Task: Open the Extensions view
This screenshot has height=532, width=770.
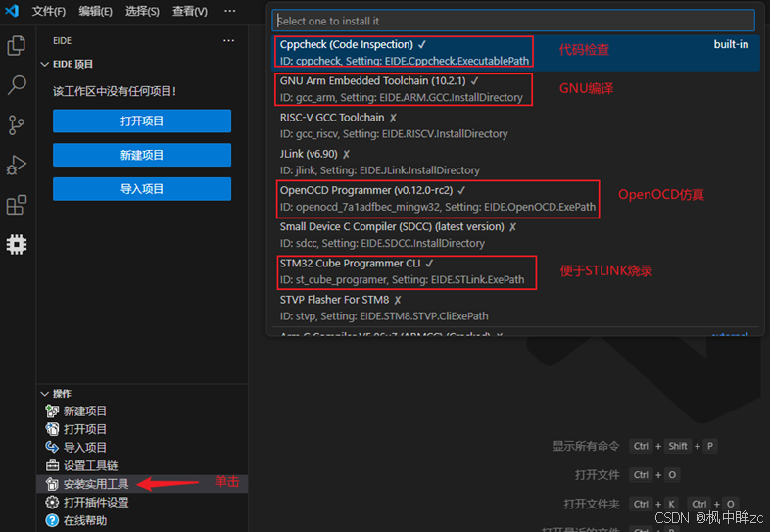Action: [x=17, y=205]
